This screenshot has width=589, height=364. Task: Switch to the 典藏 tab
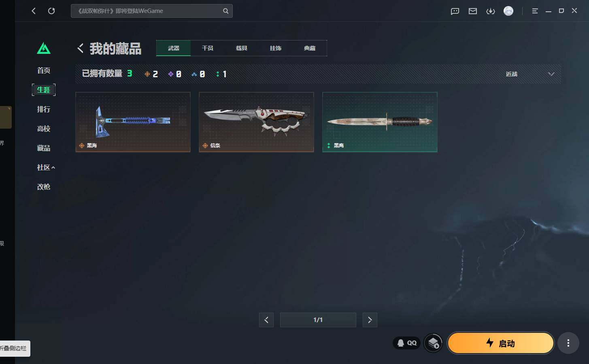[310, 48]
